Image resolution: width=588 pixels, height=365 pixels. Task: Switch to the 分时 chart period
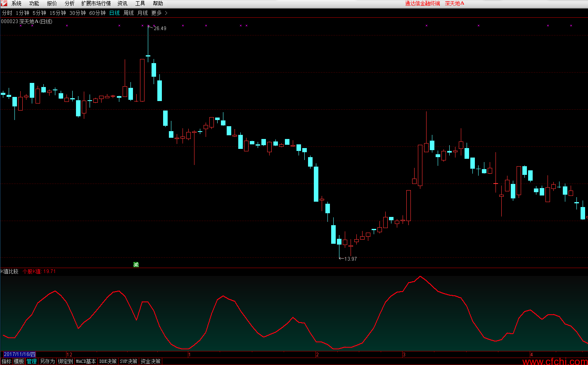(x=7, y=13)
